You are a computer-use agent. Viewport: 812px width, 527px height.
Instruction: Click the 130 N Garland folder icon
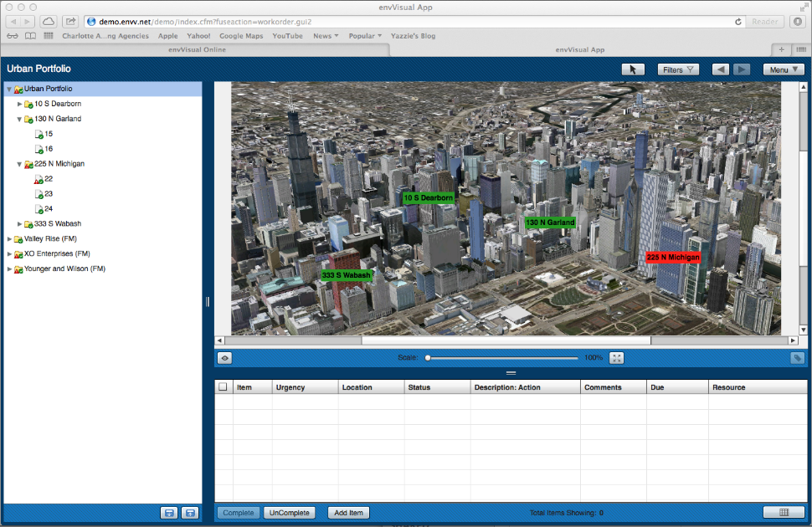[x=28, y=119]
